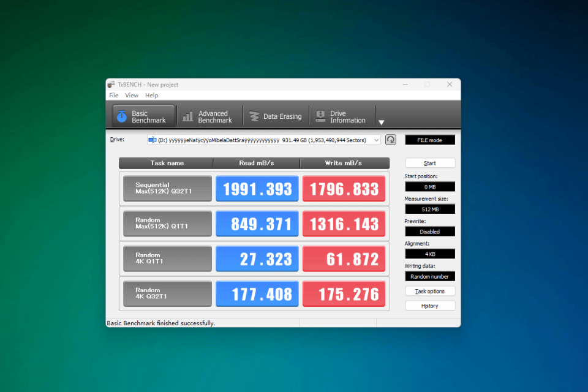Change the Measurement size 512 MB field
The height and width of the screenshot is (392, 588).
point(430,209)
